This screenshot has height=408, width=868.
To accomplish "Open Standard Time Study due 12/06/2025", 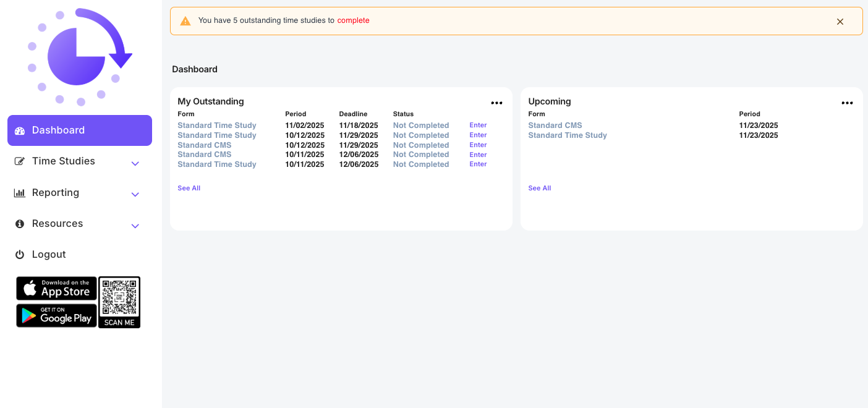I will coord(217,164).
